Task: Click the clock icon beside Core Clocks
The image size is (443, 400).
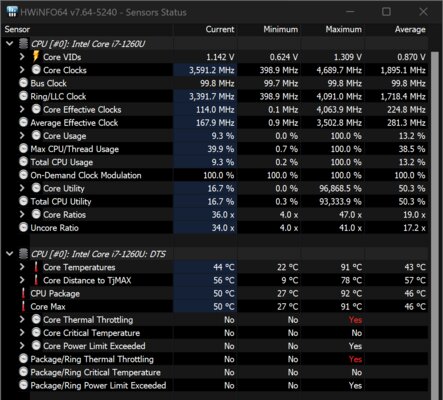Action: (36, 70)
